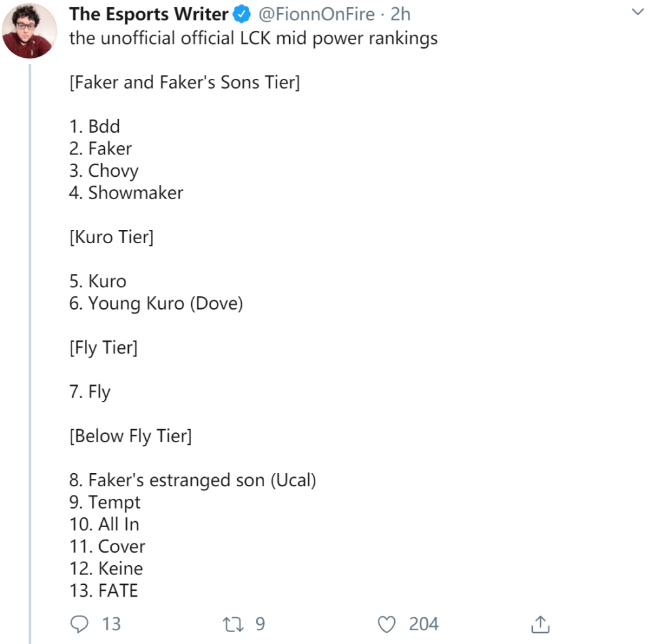Screen dimensions: 657x644
Task: Click the vertical thread line below the avatar
Action: 30,329
